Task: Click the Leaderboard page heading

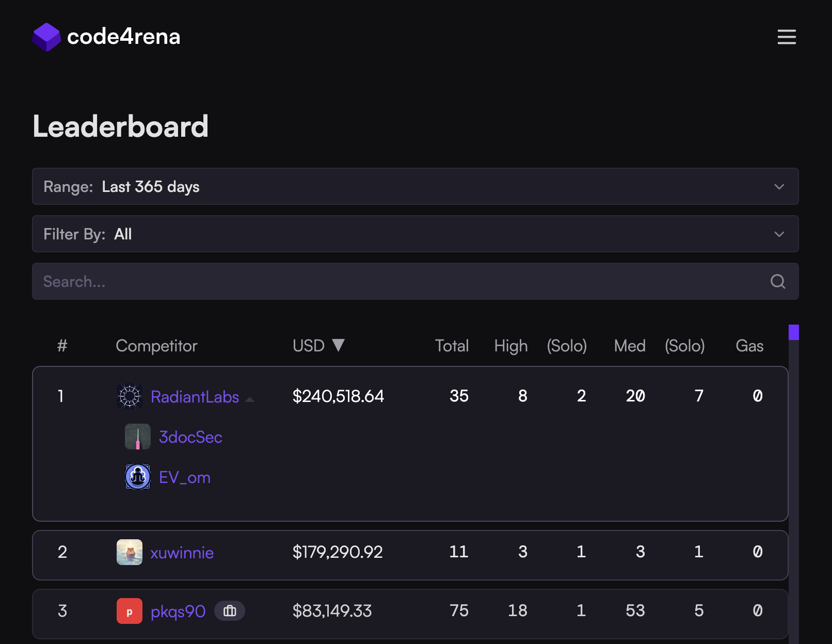Action: pos(121,126)
